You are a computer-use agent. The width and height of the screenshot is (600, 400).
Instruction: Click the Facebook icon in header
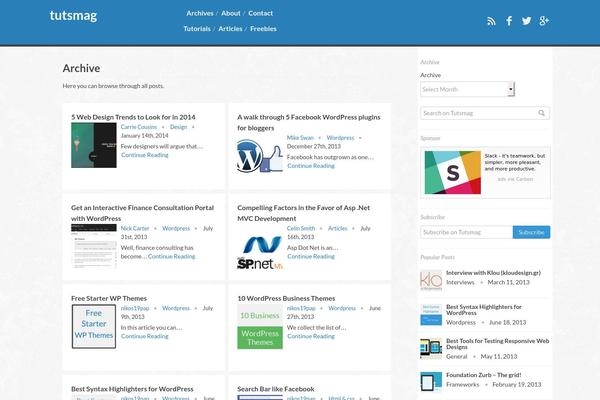[x=509, y=20]
